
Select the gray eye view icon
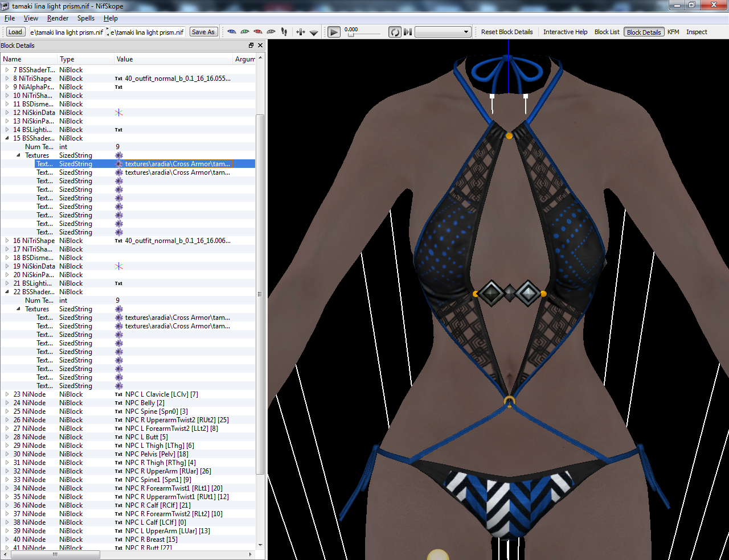tap(271, 32)
